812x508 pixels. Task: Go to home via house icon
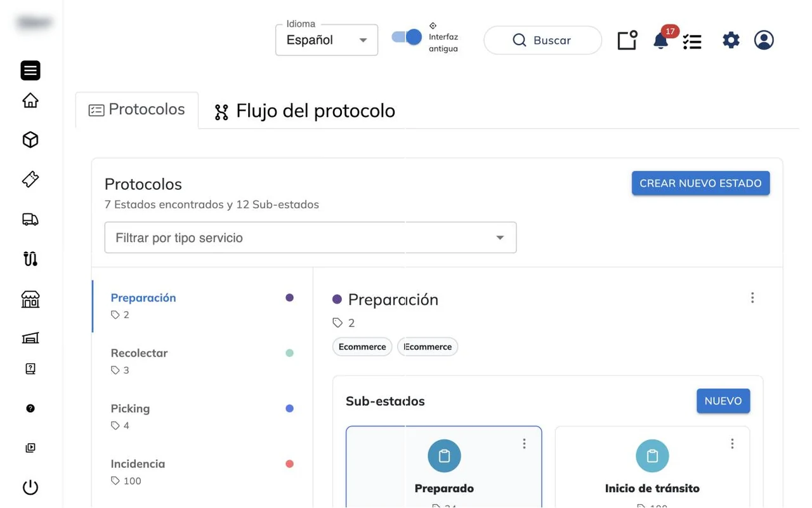point(30,100)
